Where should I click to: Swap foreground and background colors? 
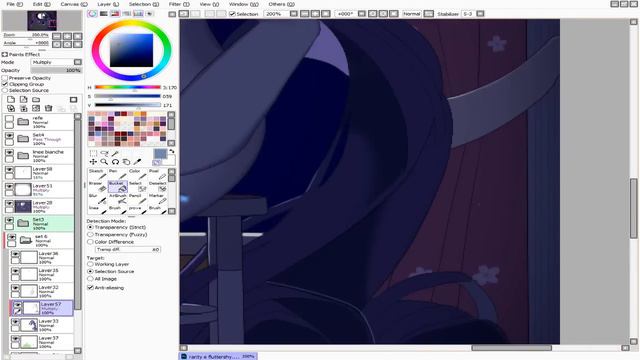click(x=171, y=151)
